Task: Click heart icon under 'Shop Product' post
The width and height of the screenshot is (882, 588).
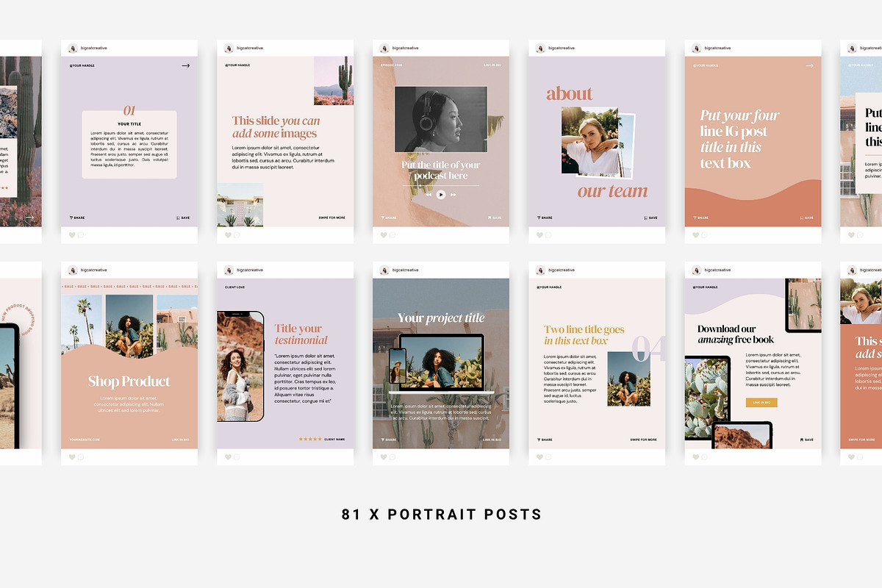Action: [x=72, y=457]
